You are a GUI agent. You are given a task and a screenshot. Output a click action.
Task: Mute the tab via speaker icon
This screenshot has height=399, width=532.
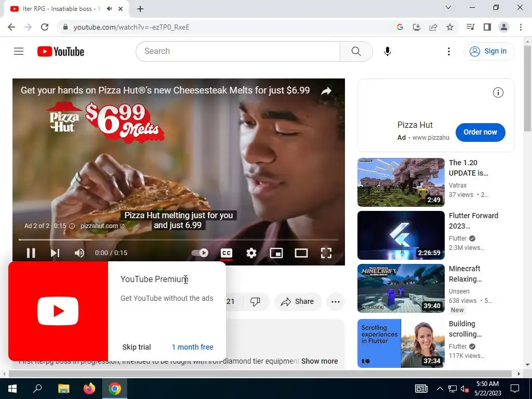coord(109,9)
